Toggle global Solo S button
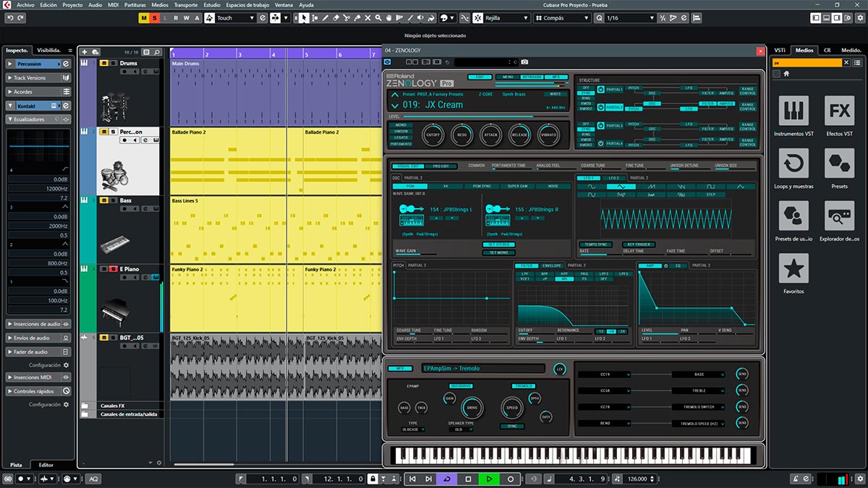This screenshot has width=868, height=488. coord(154,18)
